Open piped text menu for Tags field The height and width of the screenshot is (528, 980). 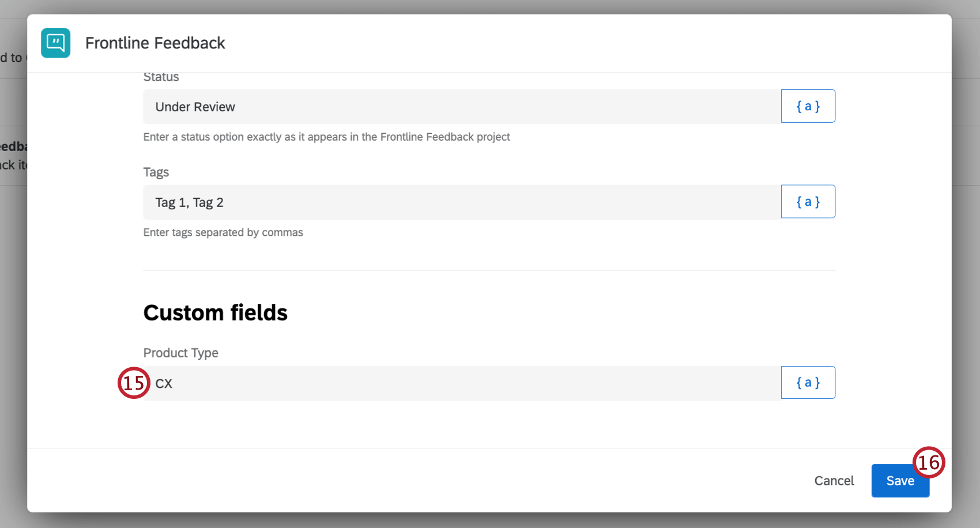[x=808, y=202]
